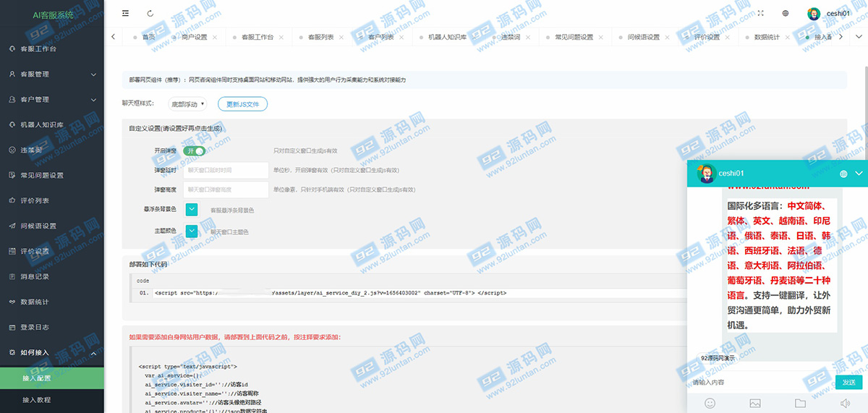Open 违禁词 in the sidebar

(x=52, y=150)
